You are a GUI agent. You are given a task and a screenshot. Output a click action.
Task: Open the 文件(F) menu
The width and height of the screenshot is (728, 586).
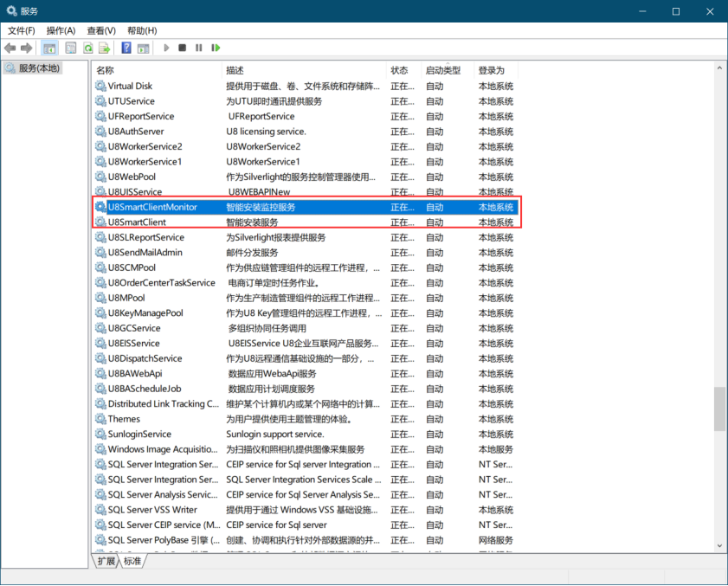coord(22,30)
